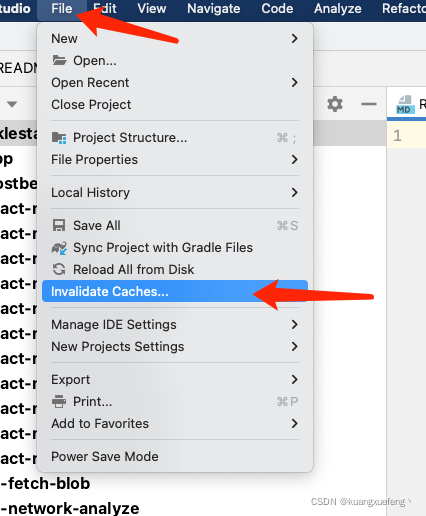Click the Save All floppy disk icon
Image resolution: width=426 pixels, height=516 pixels.
point(59,225)
